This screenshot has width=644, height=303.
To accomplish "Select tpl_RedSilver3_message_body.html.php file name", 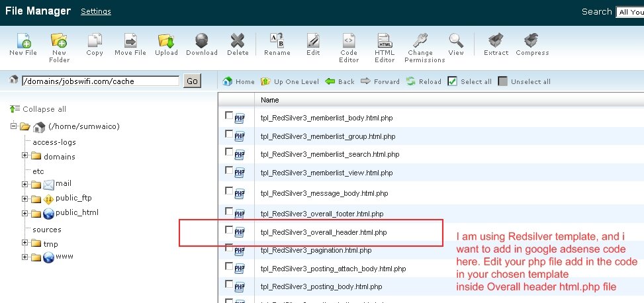I will point(324,193).
